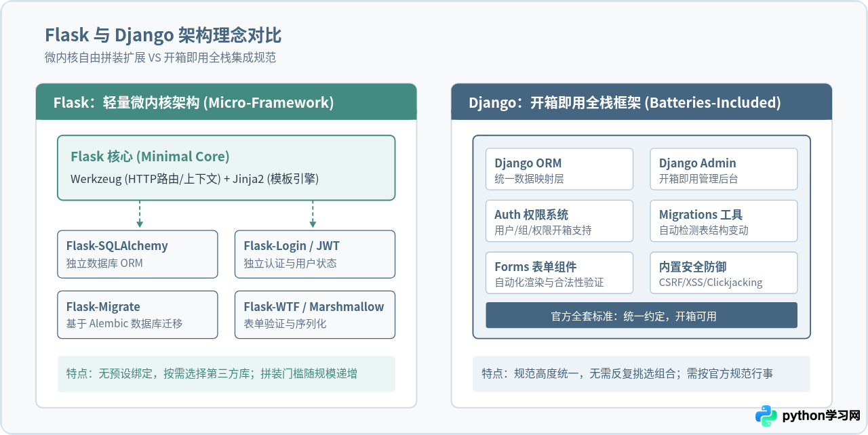Screen dimensions: 868x435
Task: Click the "python学习网" site label
Action: 821,416
